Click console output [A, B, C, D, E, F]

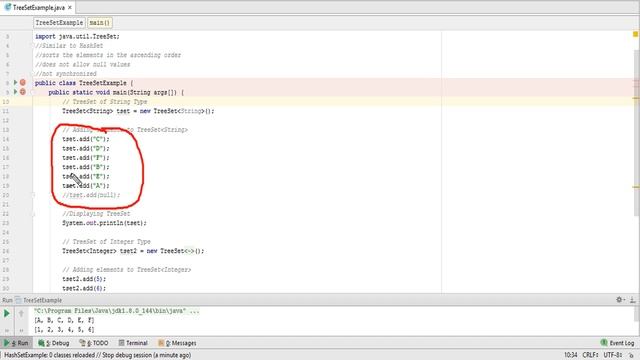pos(64,320)
